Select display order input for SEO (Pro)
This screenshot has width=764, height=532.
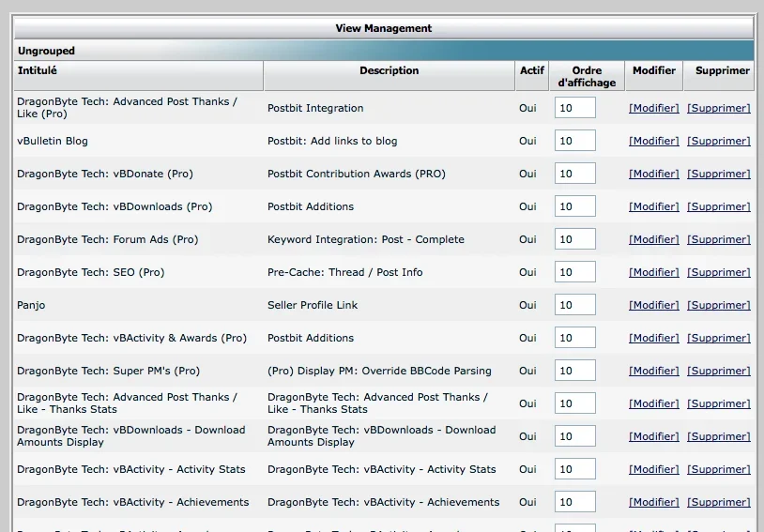pyautogui.click(x=575, y=272)
